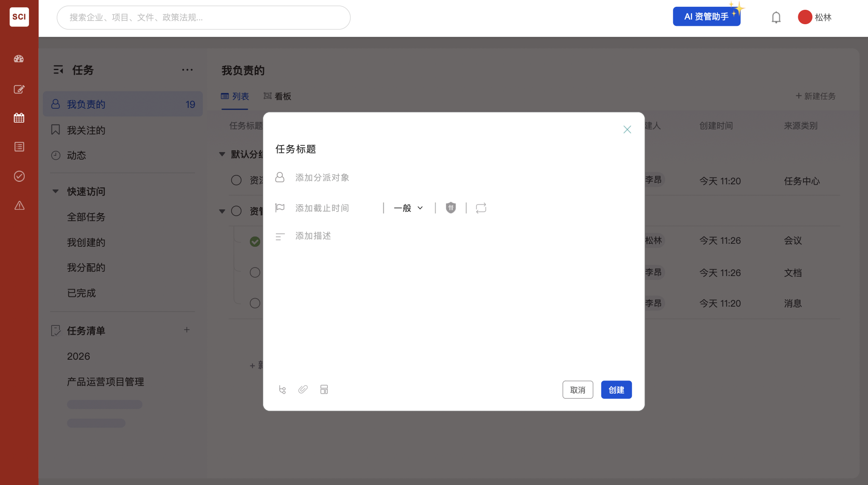Click 添加描述 field
Viewport: 868px width, 485px height.
point(313,236)
